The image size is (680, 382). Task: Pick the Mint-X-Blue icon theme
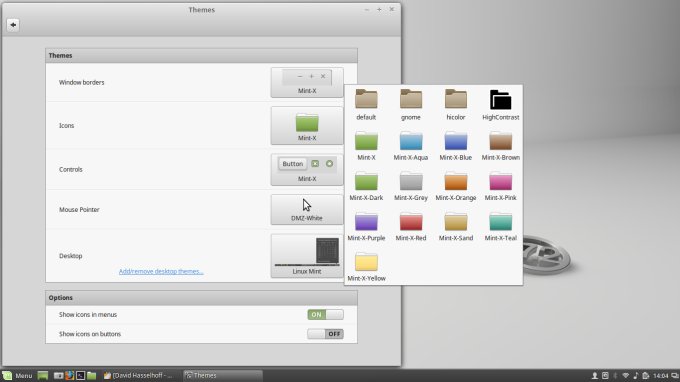click(456, 145)
